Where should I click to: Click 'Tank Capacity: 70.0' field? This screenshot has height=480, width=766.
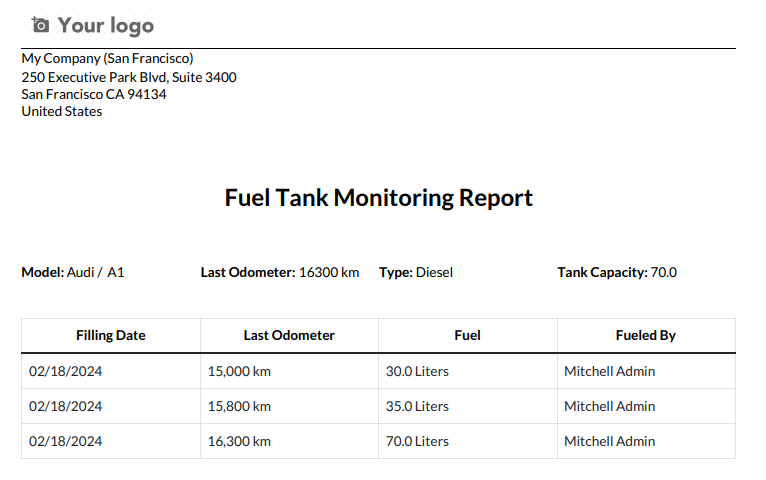click(617, 272)
